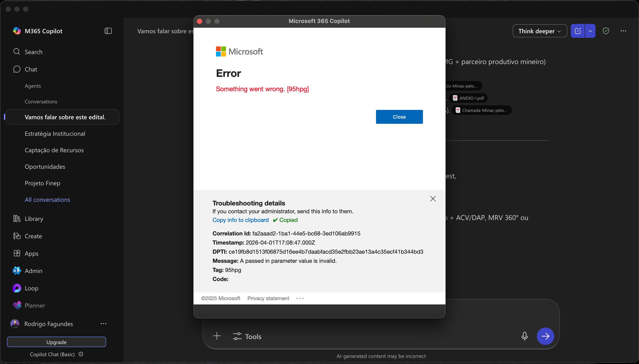Add an attachment with the plus icon
This screenshot has width=639, height=364.
[217, 336]
